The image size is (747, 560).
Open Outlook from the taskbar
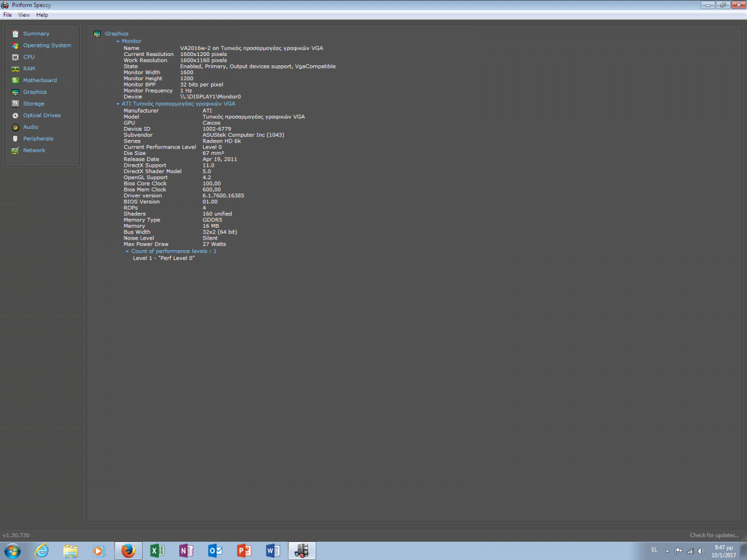coord(215,551)
